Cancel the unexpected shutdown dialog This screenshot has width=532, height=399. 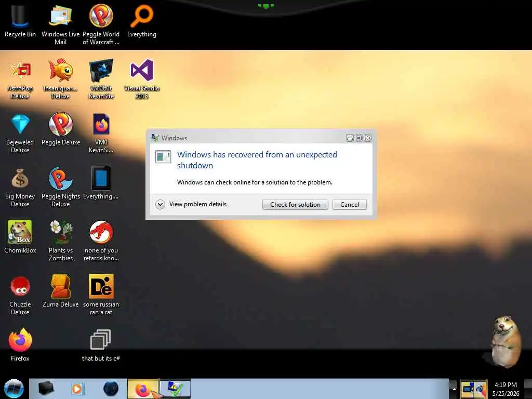pyautogui.click(x=350, y=204)
